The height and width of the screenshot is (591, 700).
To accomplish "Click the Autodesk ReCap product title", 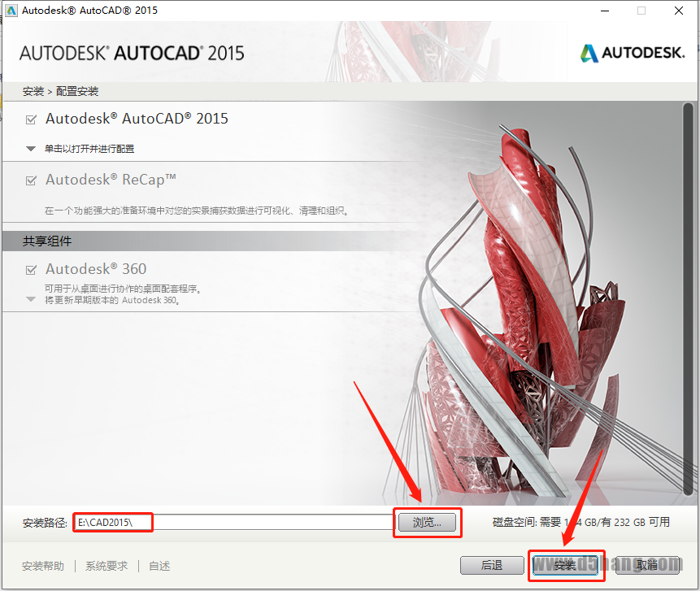I will 111,180.
